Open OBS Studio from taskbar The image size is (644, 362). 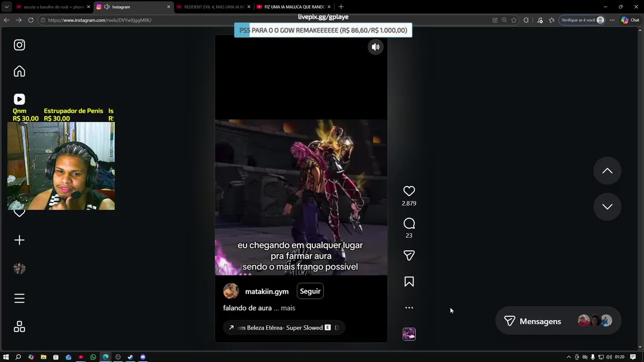coord(118,357)
